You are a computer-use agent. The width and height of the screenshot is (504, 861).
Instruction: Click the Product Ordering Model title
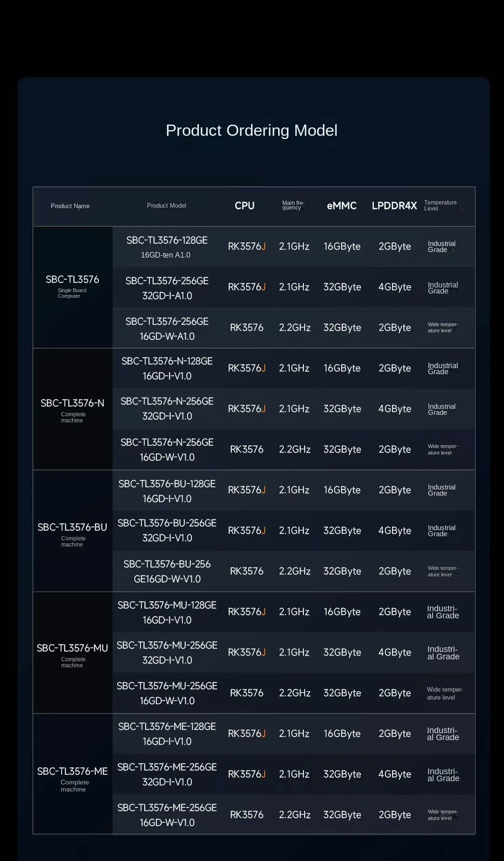(x=252, y=130)
